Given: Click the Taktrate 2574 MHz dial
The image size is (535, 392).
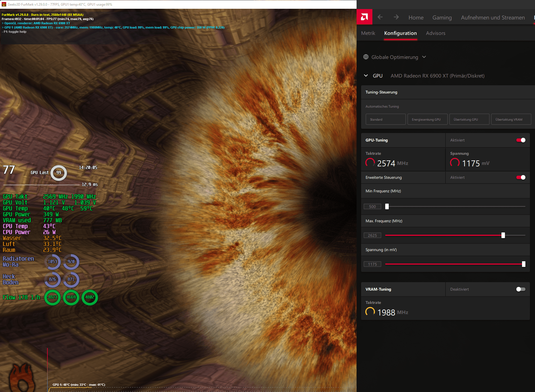Looking at the screenshot, I should [x=370, y=163].
